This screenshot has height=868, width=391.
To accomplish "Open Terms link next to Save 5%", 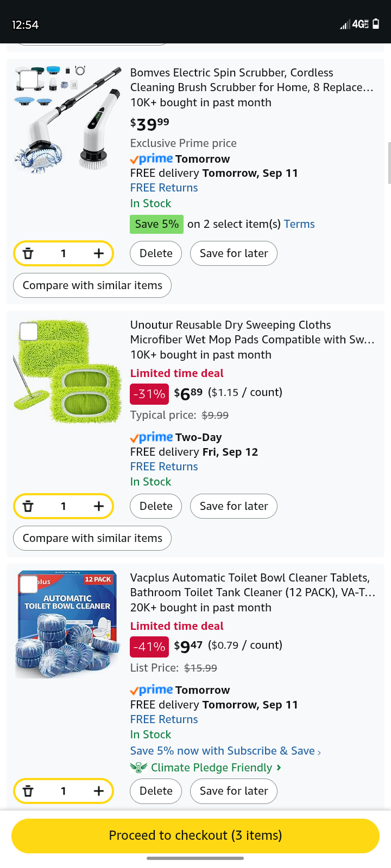I will pos(299,224).
